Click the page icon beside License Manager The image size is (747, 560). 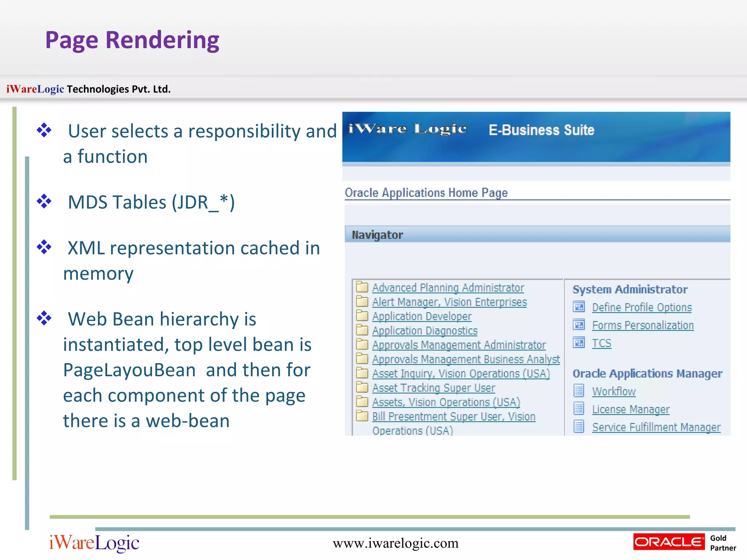point(579,409)
